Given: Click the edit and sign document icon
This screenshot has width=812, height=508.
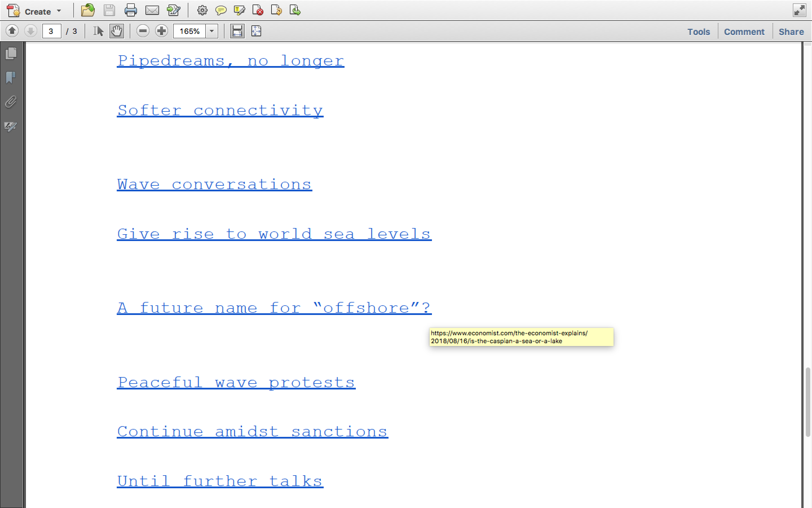Looking at the screenshot, I should pyautogui.click(x=173, y=10).
